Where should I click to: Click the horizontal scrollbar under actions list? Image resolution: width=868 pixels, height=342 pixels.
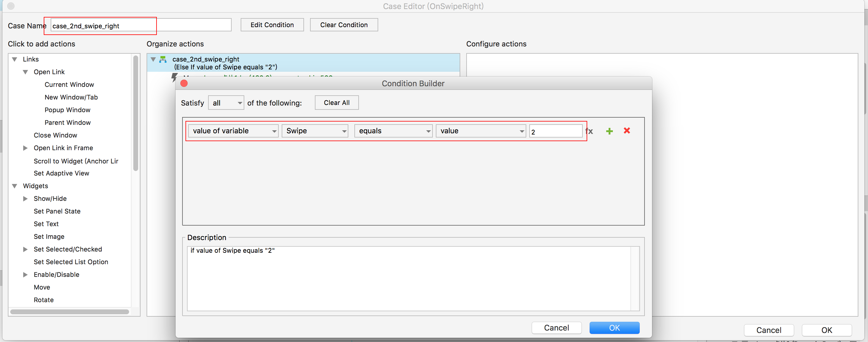click(69, 312)
